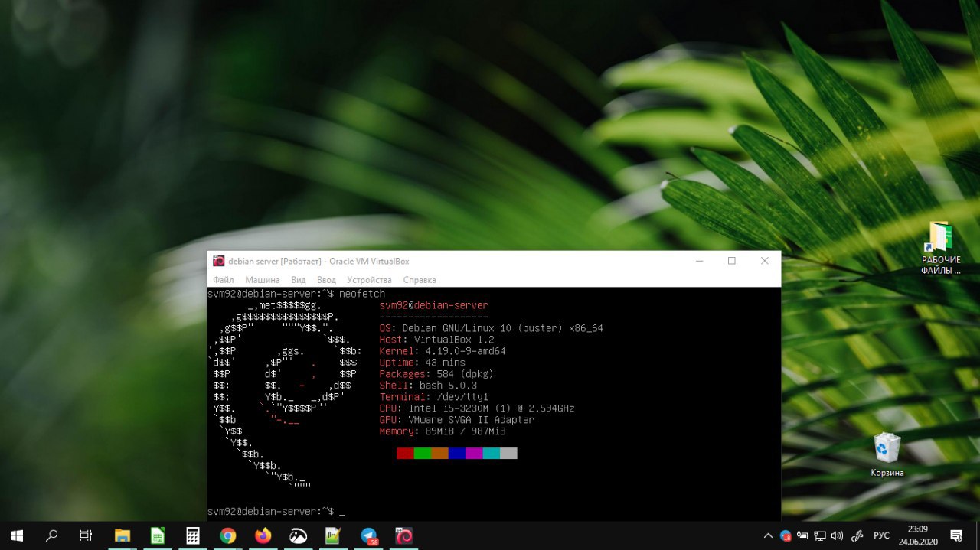Open Telegram from the taskbar
The width and height of the screenshot is (980, 550).
(369, 535)
